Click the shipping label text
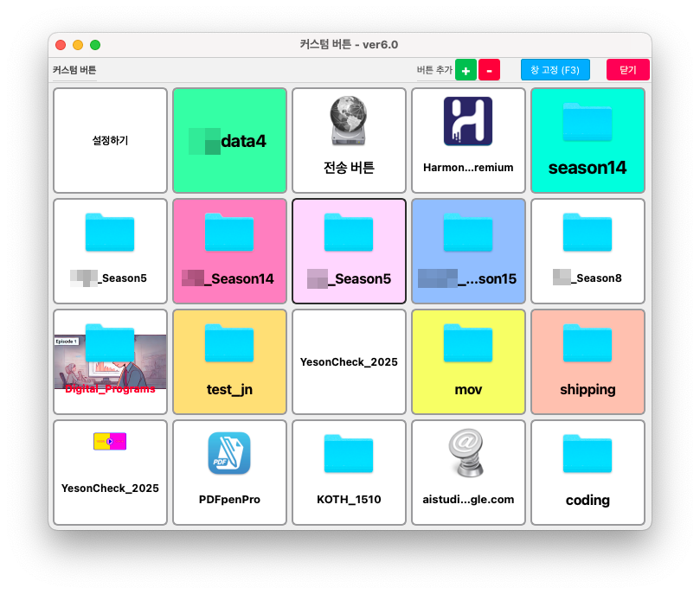The width and height of the screenshot is (700, 594). point(588,390)
